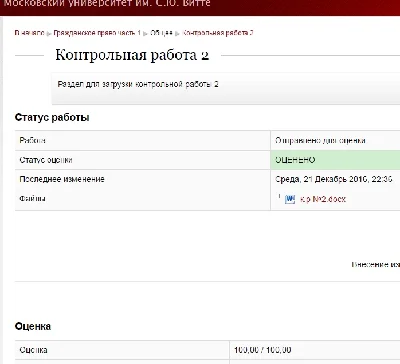This screenshot has width=400, height=364.
Task: Open the к.р №2.docx file link
Action: [x=323, y=199]
